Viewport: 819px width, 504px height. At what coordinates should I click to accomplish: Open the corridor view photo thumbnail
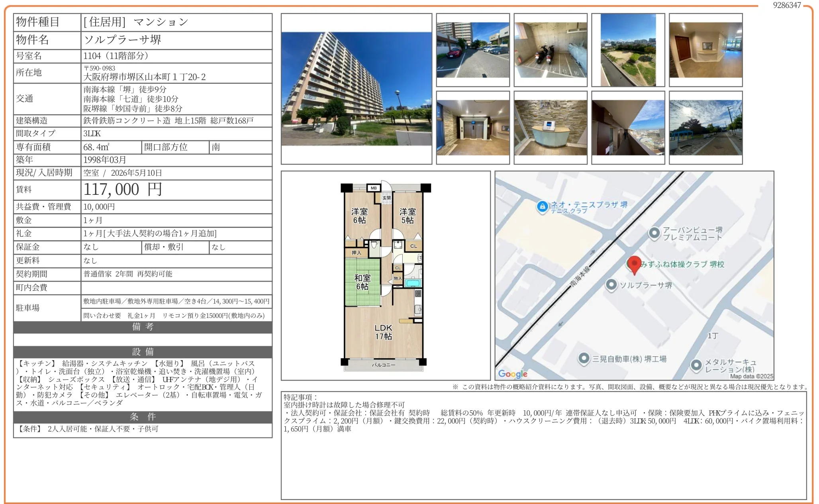pos(628,127)
